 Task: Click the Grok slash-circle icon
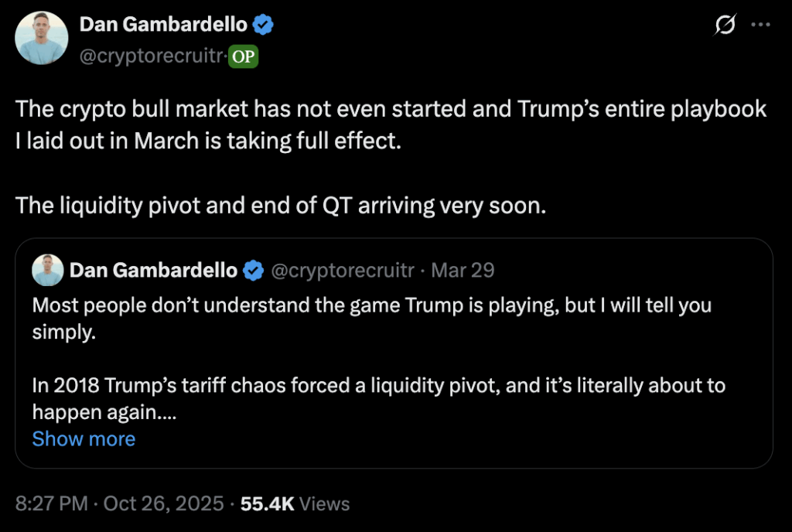pyautogui.click(x=724, y=26)
